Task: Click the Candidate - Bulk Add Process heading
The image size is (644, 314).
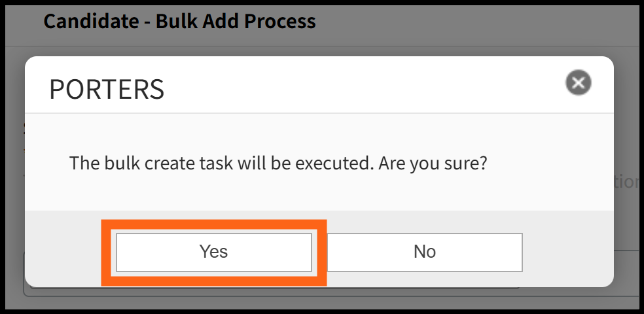Action: click(179, 22)
